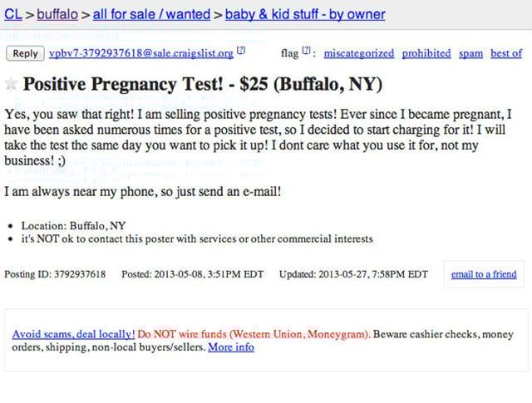Flag this posting as spam
The image size is (532, 403).
pos(470,53)
